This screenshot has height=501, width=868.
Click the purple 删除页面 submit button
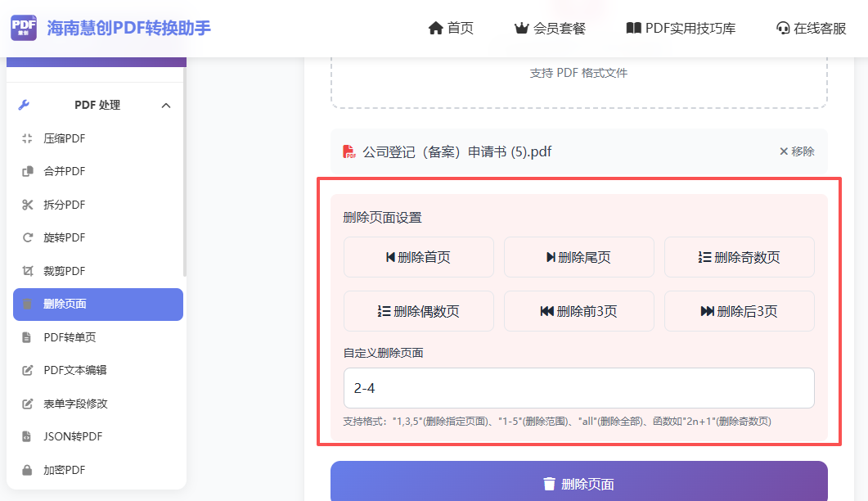pyautogui.click(x=579, y=481)
